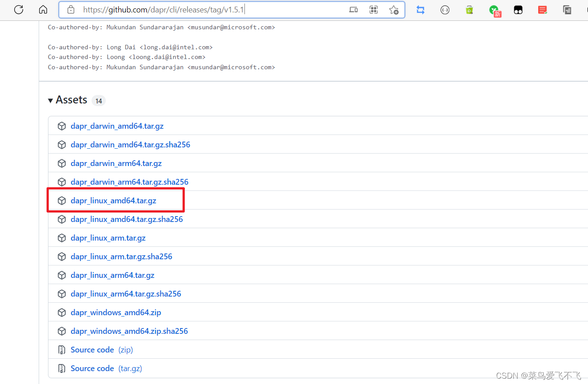Download dapr_linux_arm.tar.gz.sha256
This screenshot has height=384, width=588.
tap(121, 257)
